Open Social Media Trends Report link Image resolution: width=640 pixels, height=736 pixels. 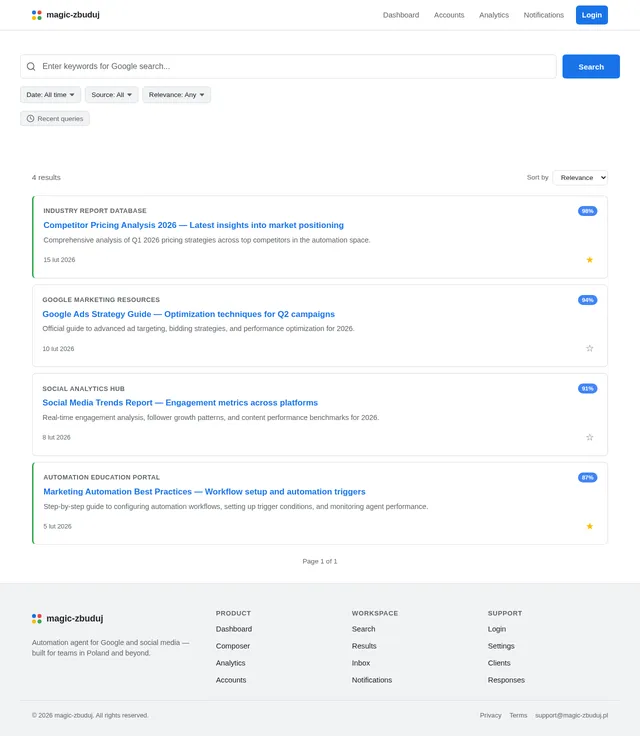pos(180,403)
